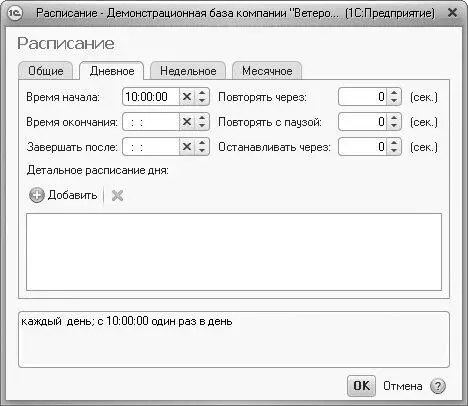Confirm schedule with OK button

tap(361, 386)
